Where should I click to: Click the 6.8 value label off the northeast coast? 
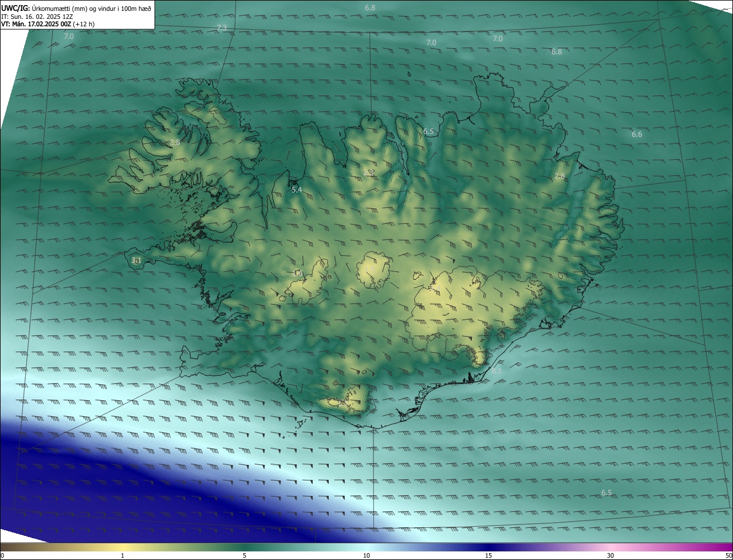(x=557, y=52)
